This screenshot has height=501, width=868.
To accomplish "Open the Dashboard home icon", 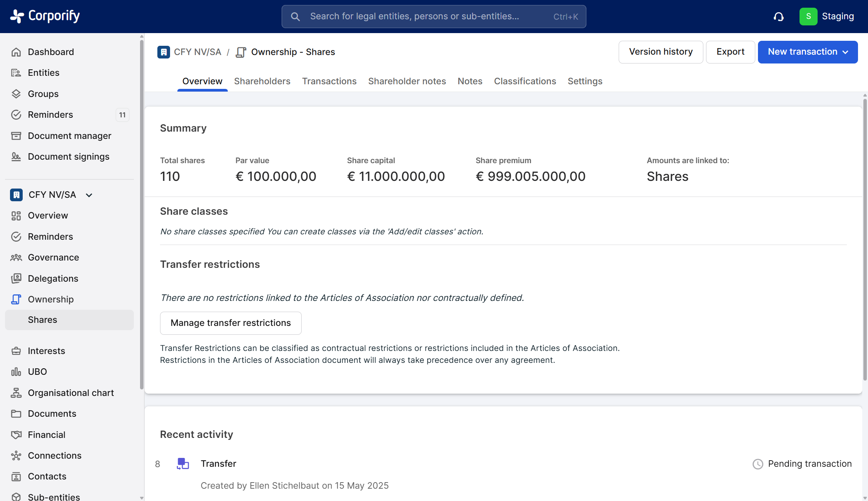I will 16,52.
